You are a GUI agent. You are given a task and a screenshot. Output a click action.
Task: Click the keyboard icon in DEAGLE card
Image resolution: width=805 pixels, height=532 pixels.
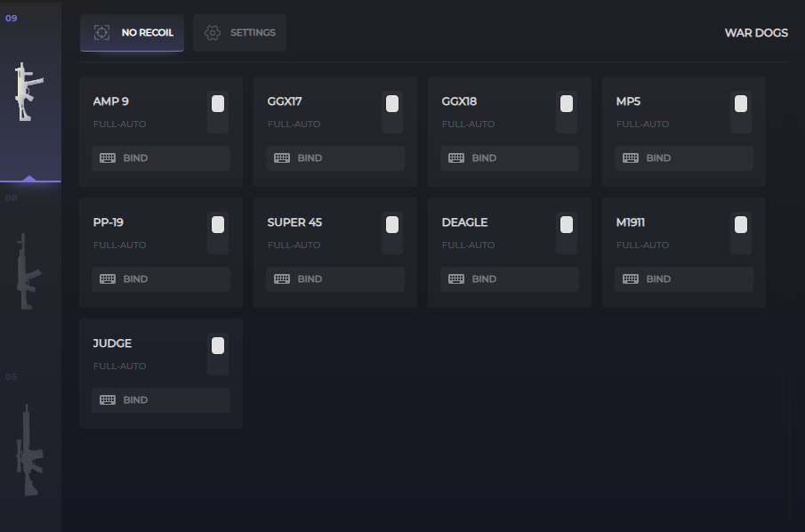click(456, 278)
